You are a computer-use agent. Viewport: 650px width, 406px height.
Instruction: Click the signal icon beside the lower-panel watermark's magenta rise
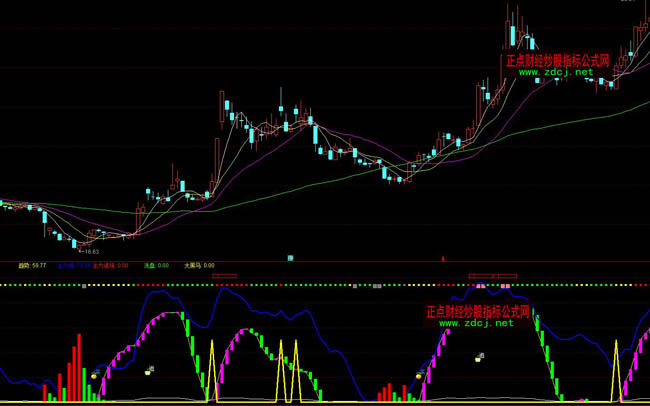pos(480,357)
